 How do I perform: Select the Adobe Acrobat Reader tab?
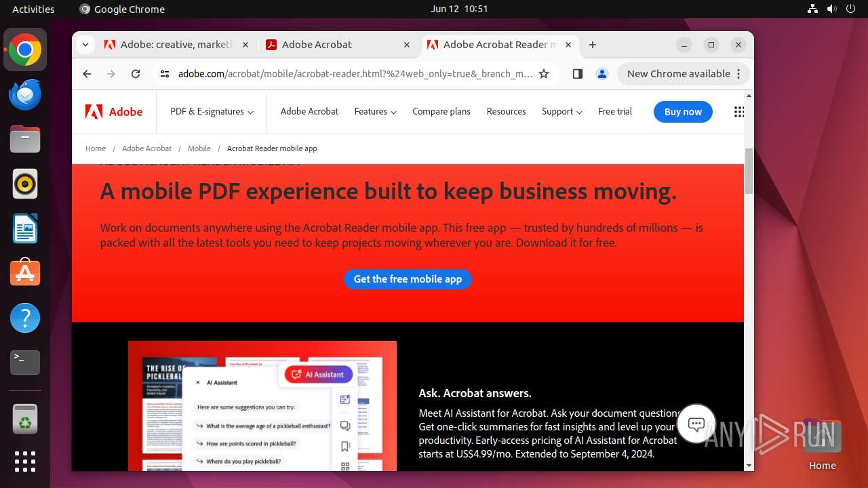[499, 45]
